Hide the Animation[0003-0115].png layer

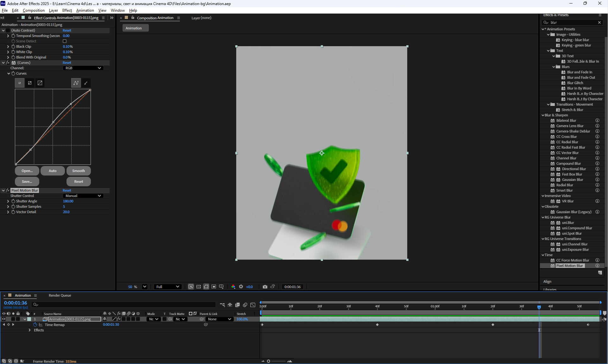(x=4, y=319)
